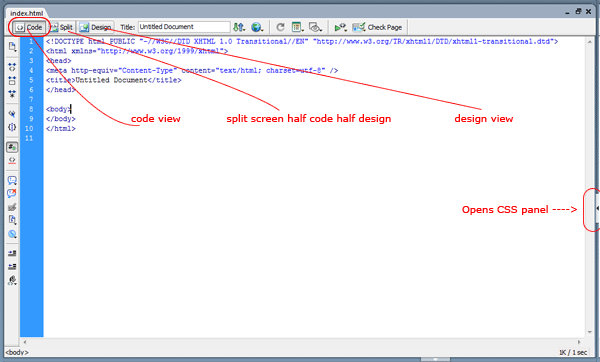Click the <head> opening tag line
The image size is (600, 362).
click(59, 60)
